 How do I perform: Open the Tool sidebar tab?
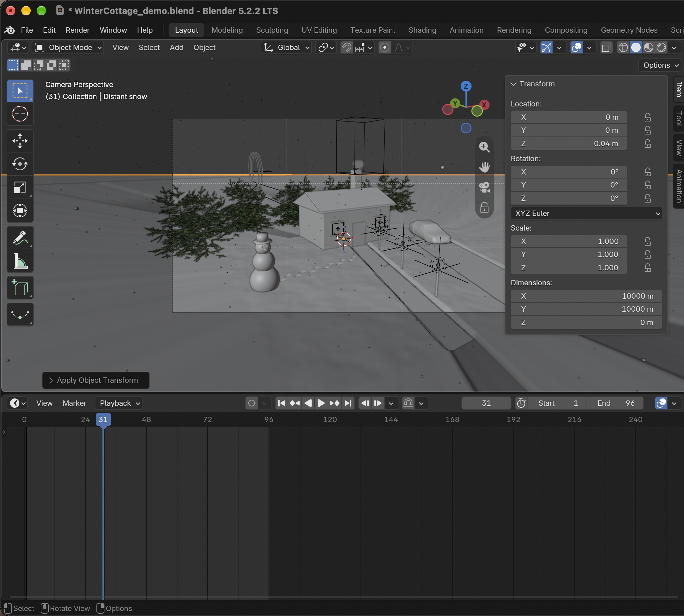[x=679, y=118]
